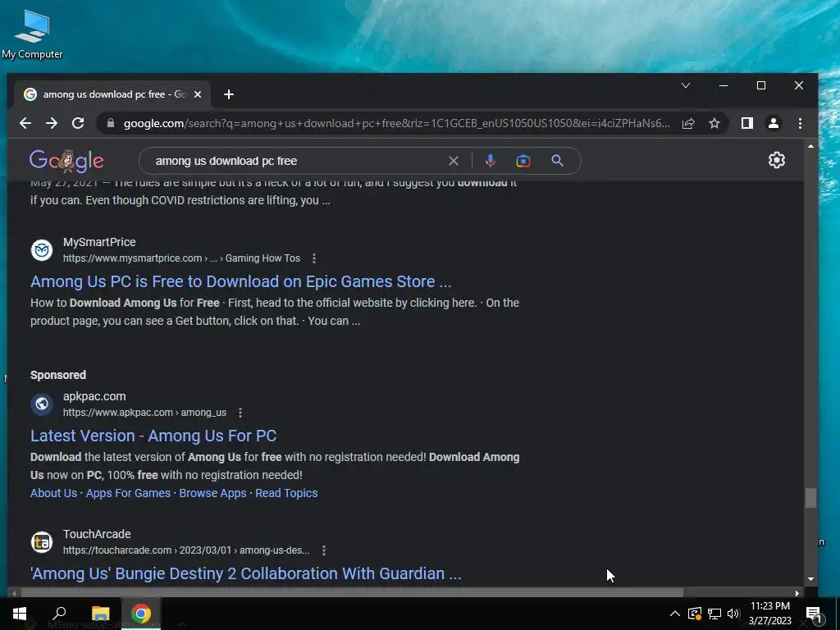Viewport: 840px width, 630px height.
Task: Open tab search dropdown chevron
Action: click(x=685, y=85)
